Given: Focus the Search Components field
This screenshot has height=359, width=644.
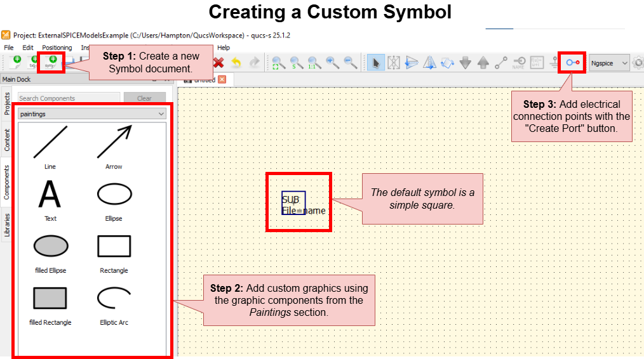Looking at the screenshot, I should coord(69,98).
